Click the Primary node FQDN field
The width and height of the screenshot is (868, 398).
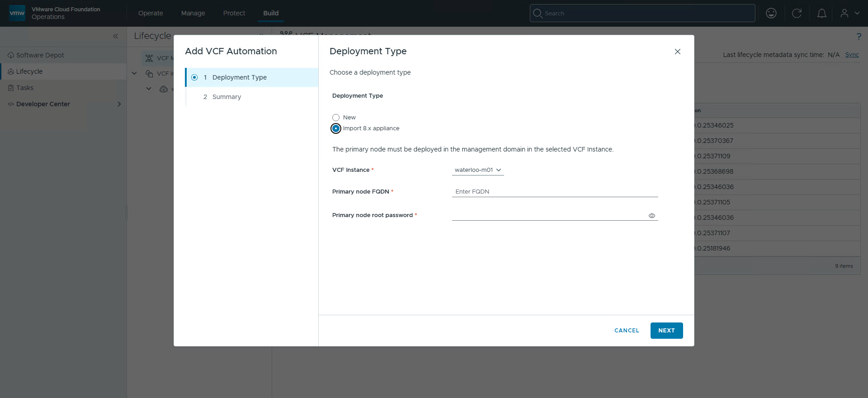pos(555,192)
